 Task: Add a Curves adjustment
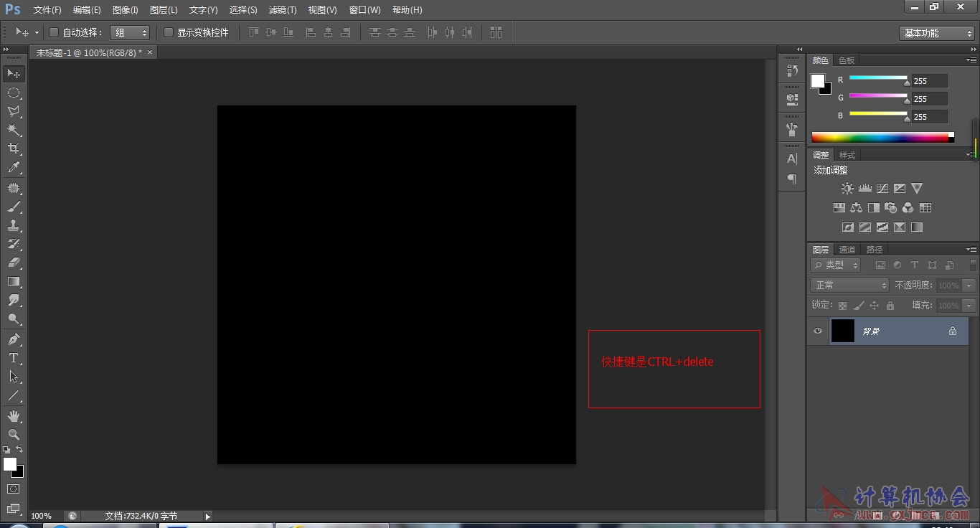[x=882, y=188]
